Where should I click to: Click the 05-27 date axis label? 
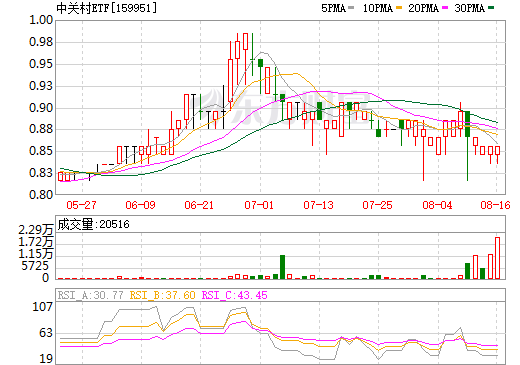tap(82, 205)
